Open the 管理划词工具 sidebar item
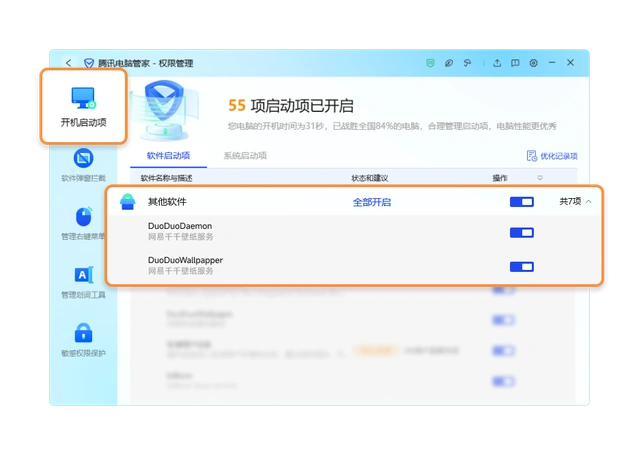639x455 pixels. click(83, 280)
